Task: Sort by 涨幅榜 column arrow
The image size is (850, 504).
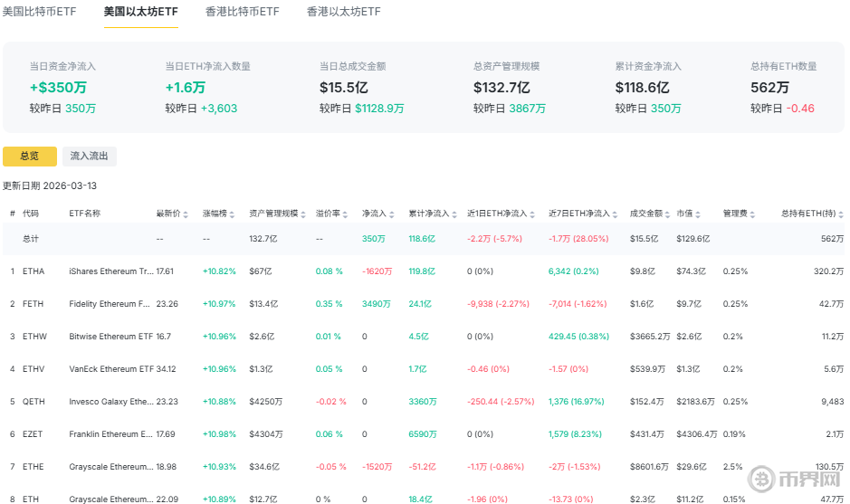Action: [x=232, y=214]
